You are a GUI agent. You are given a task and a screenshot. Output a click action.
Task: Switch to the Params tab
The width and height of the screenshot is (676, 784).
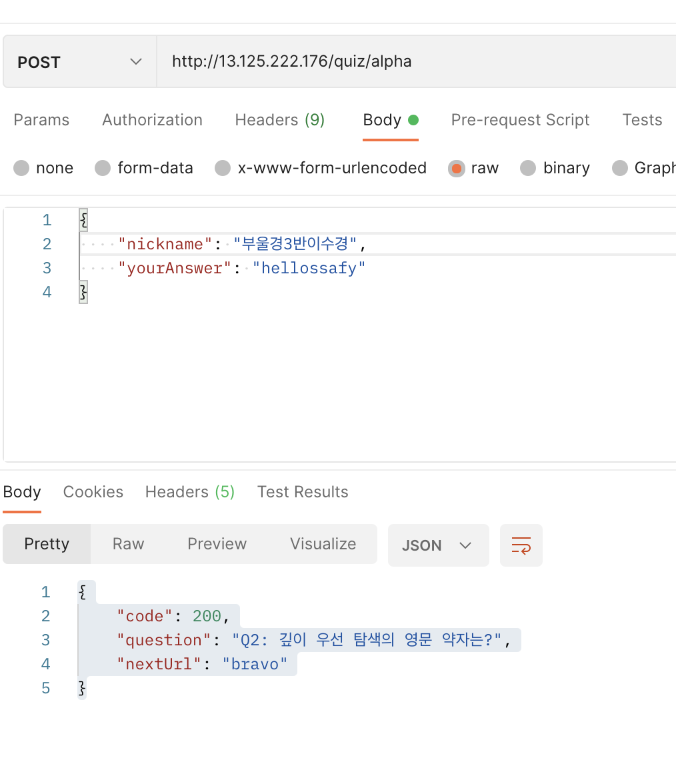tap(41, 120)
